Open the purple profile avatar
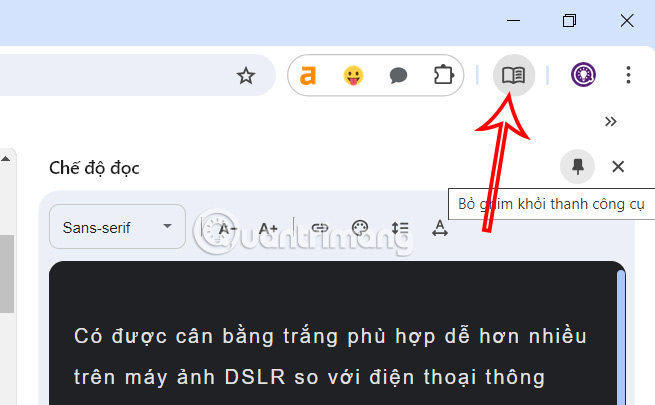The width and height of the screenshot is (655, 405). (x=583, y=75)
